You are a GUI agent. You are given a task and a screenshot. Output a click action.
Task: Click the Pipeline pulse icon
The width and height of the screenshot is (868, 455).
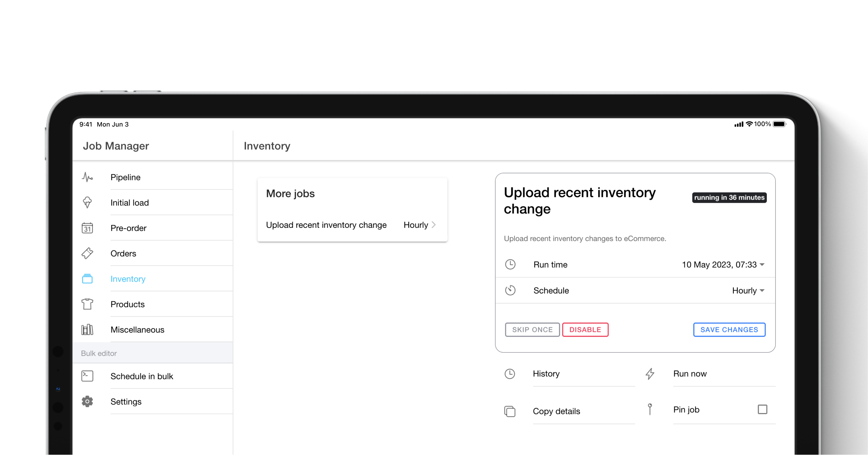click(x=87, y=177)
